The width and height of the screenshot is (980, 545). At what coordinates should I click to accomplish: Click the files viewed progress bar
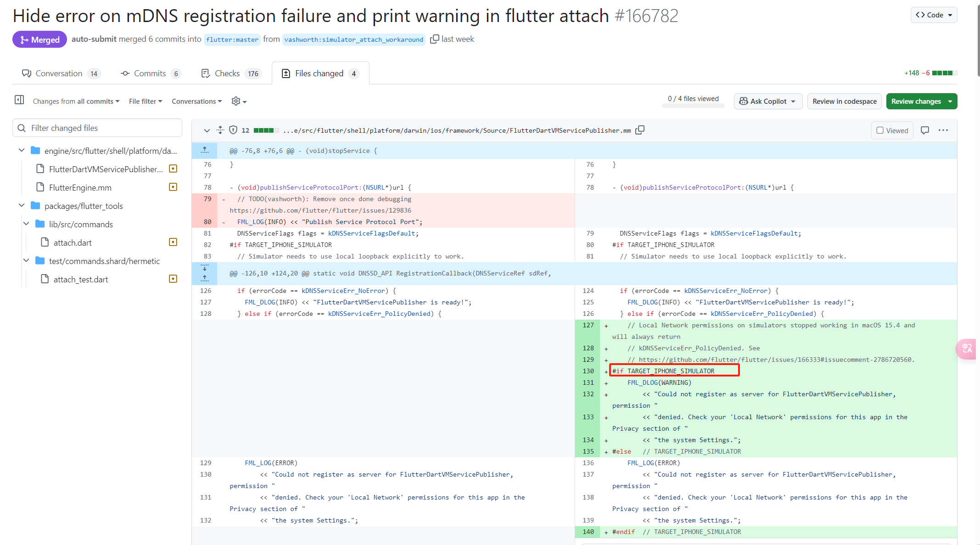693,106
